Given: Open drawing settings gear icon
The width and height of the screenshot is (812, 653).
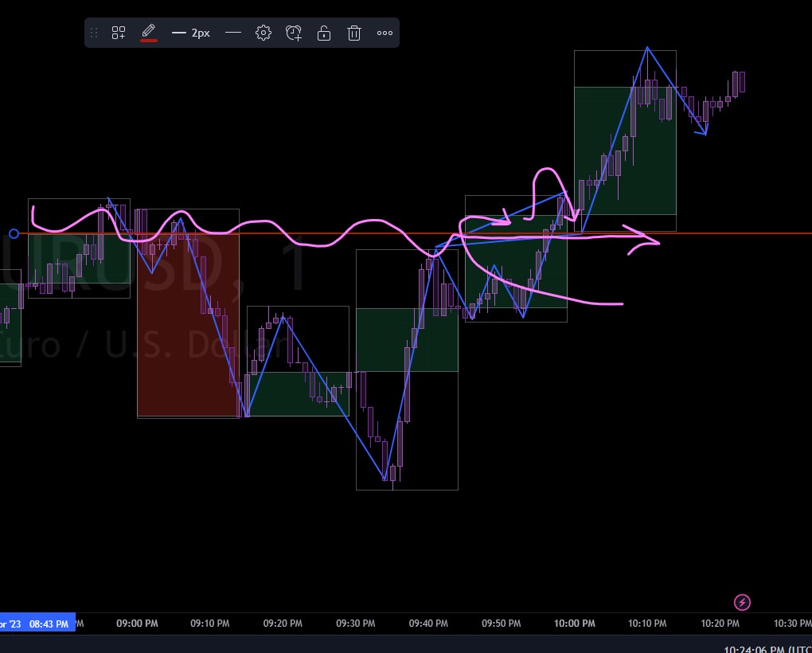Looking at the screenshot, I should (x=263, y=33).
